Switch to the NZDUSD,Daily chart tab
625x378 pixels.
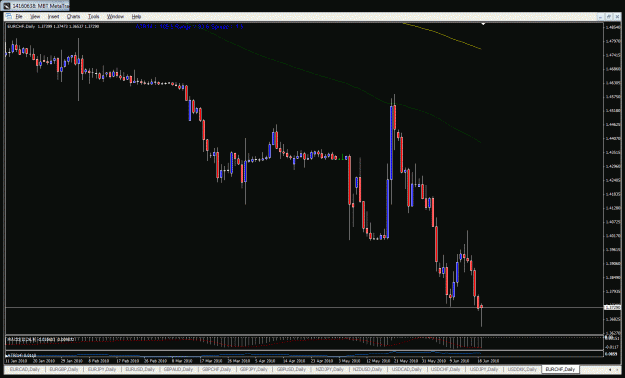(368, 369)
